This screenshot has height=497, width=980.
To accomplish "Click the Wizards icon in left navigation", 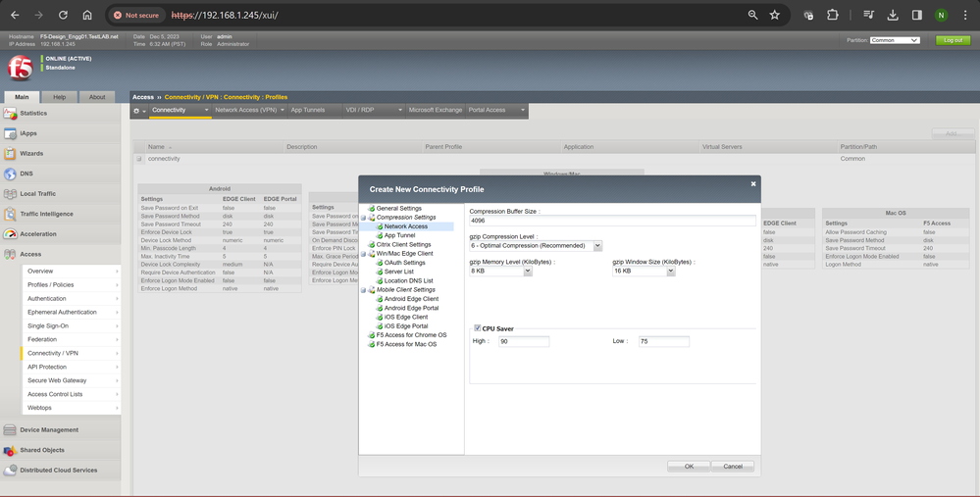I will [x=10, y=154].
